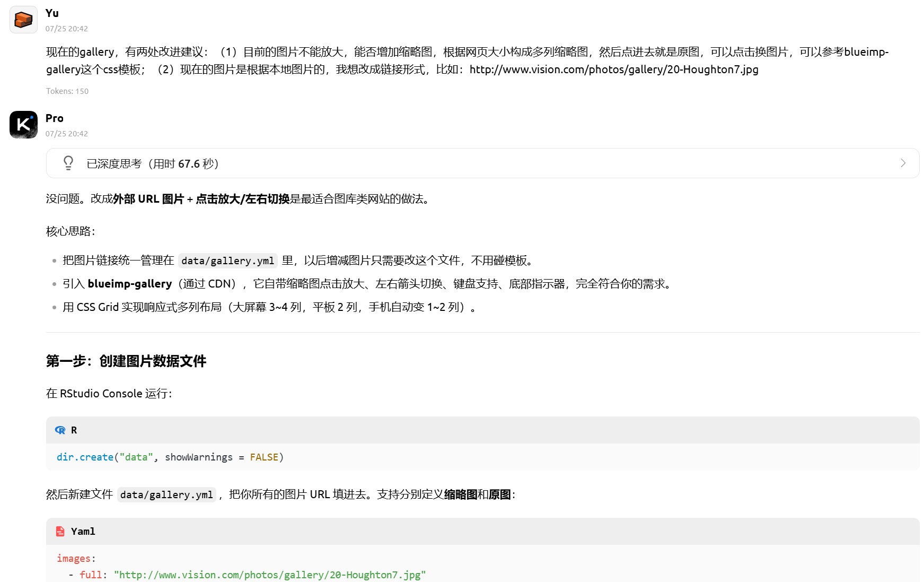Click the bold blueimp-gallery text
The width and height of the screenshot is (924, 582).
coord(130,284)
